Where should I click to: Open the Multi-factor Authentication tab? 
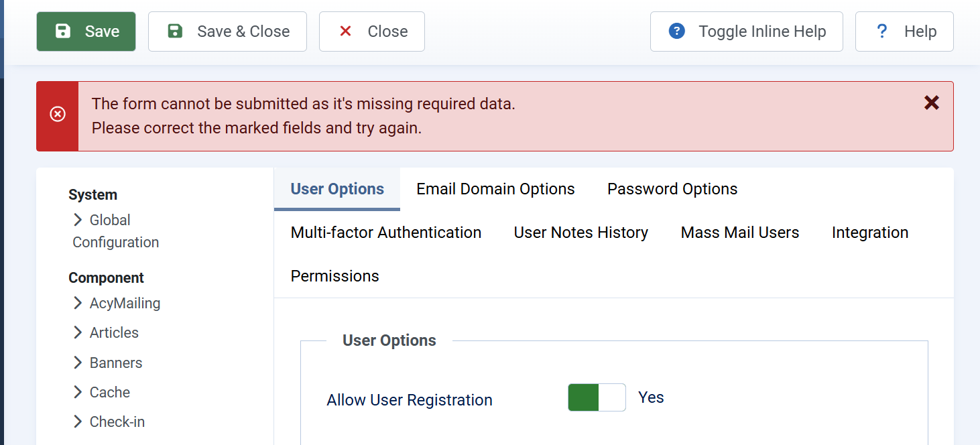[385, 233]
